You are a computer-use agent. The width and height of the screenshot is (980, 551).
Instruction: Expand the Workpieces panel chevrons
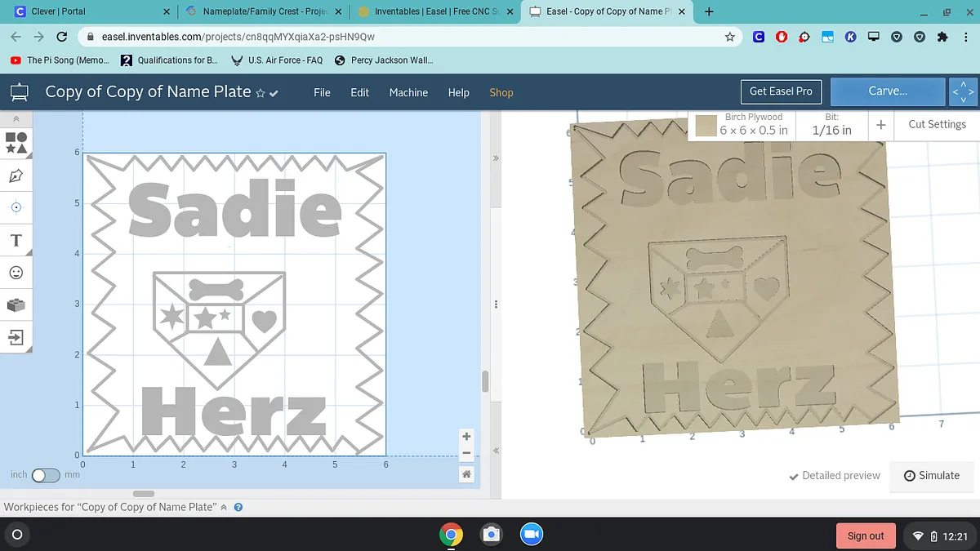pos(224,507)
